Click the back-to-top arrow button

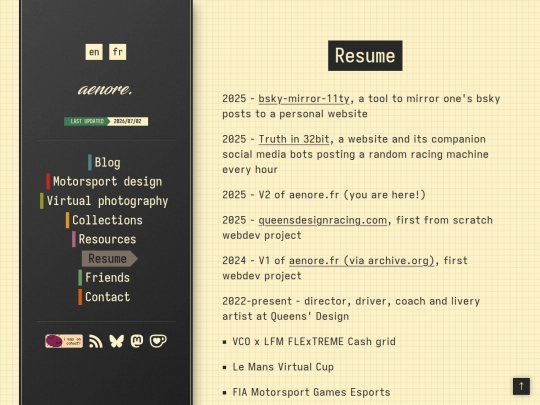point(521,386)
